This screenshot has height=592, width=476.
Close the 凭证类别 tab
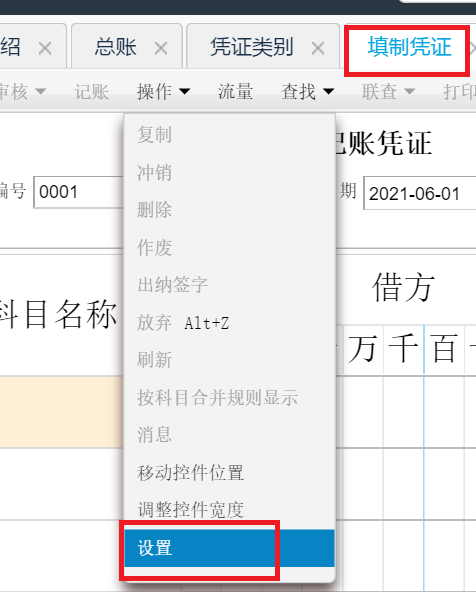point(318,48)
